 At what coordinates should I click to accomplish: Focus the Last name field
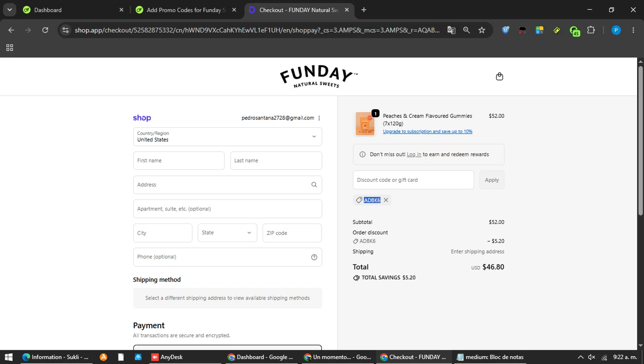click(x=276, y=161)
